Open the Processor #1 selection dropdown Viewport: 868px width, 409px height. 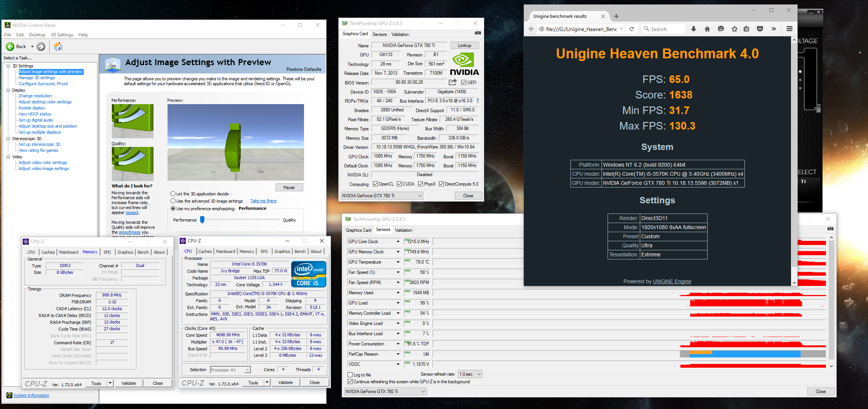230,370
